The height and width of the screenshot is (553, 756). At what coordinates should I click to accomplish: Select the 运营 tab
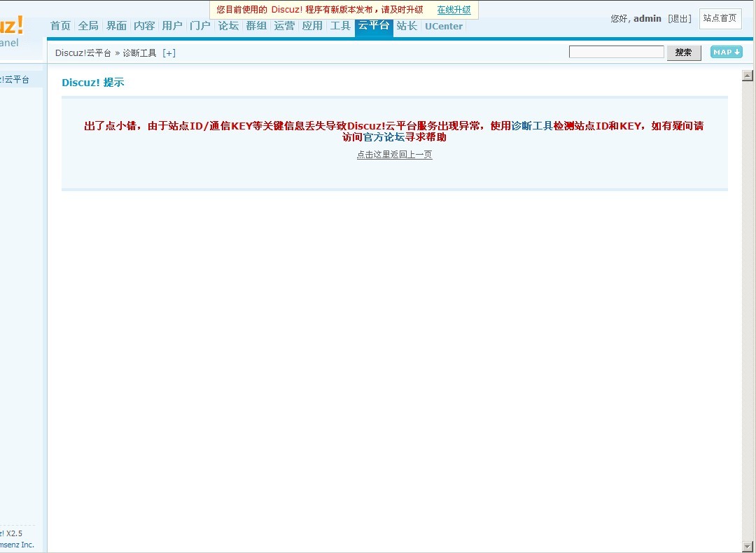[x=284, y=26]
